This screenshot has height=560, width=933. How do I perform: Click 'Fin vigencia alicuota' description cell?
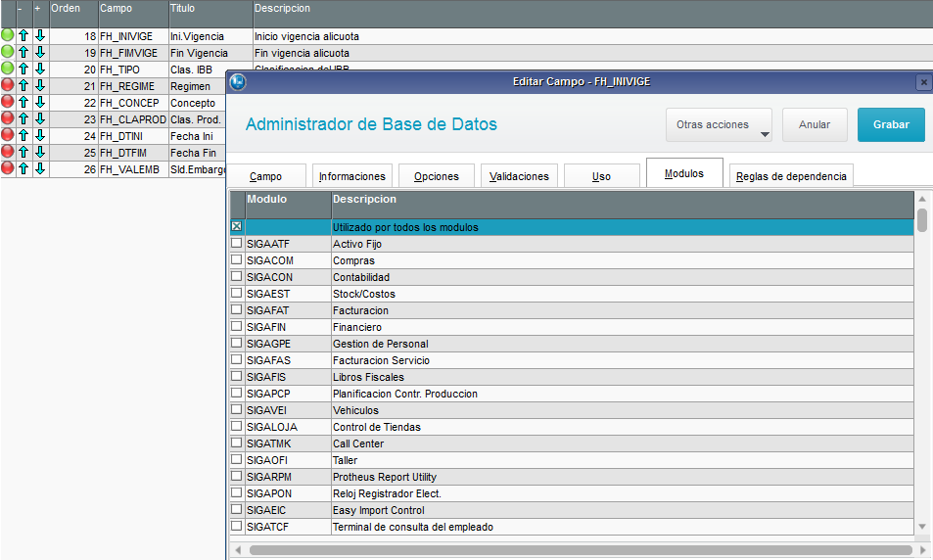tap(592, 52)
